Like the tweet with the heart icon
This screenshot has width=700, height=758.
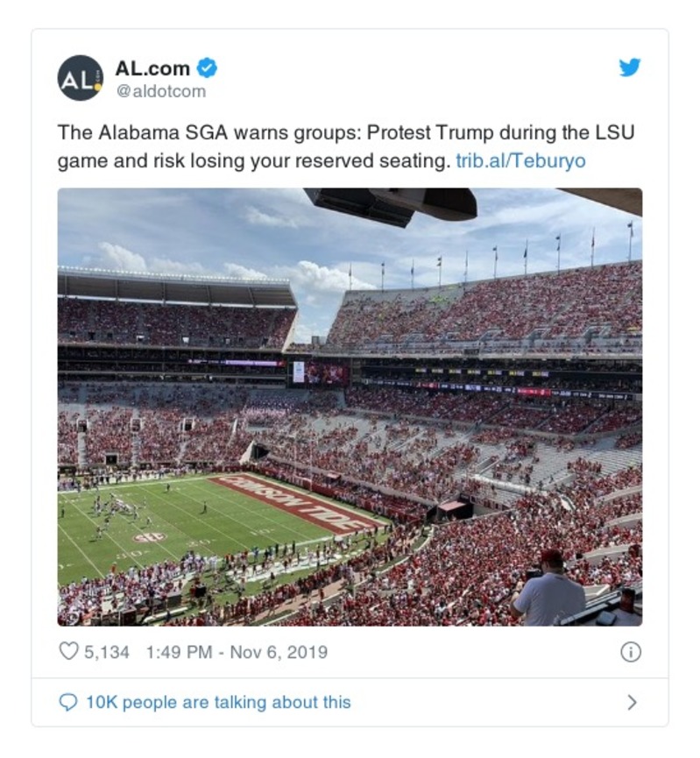68,652
